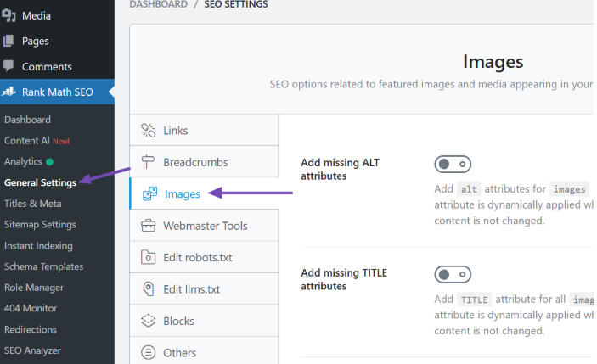Screen dimensions: 597x364
Task: Click the Comments speech bubble icon
Action: (x=8, y=66)
